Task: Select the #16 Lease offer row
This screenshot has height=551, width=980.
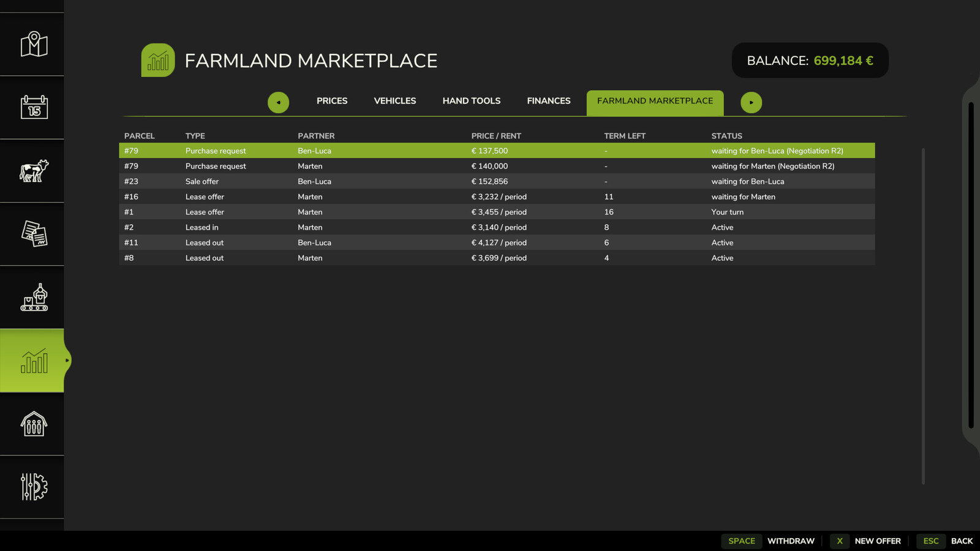Action: coord(497,197)
